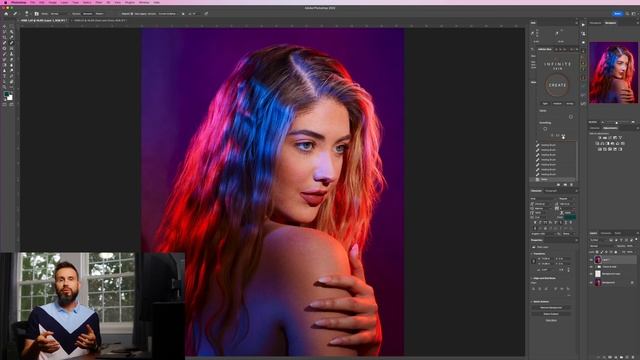Create a new group in Layers footer
Image resolution: width=640 pixels, height=360 pixels.
click(x=621, y=357)
